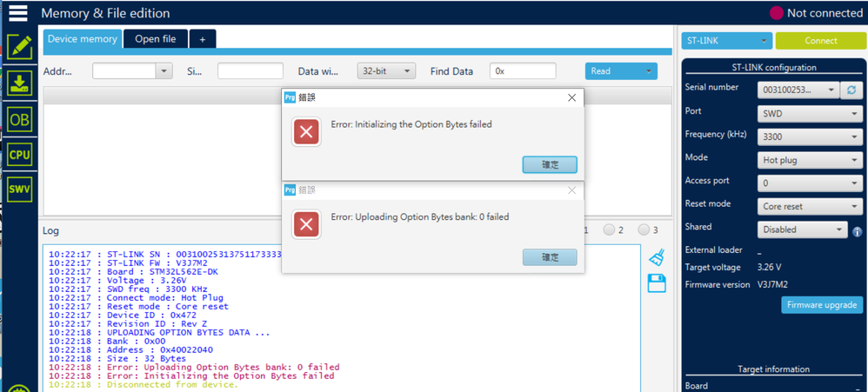The width and height of the screenshot is (868, 392).
Task: Open Memory & File edition panel icon
Action: tap(19, 47)
